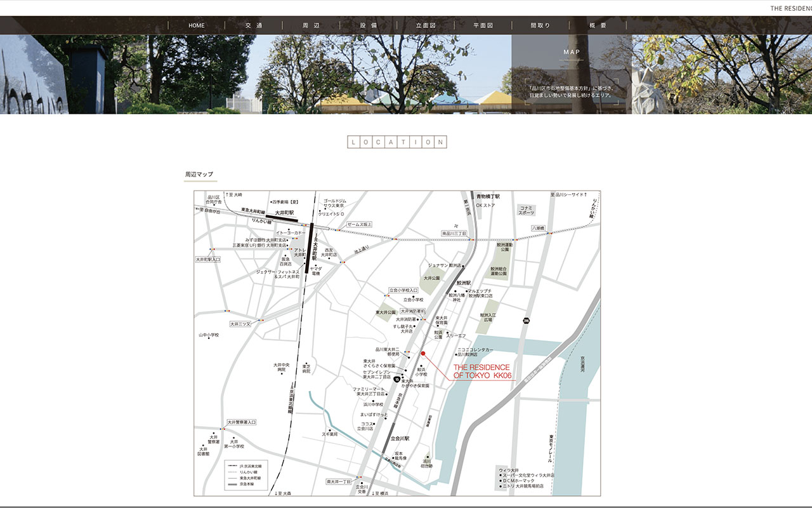The image size is (812, 508).
Task: Click the 周辺マップ section heading
Action: (199, 174)
